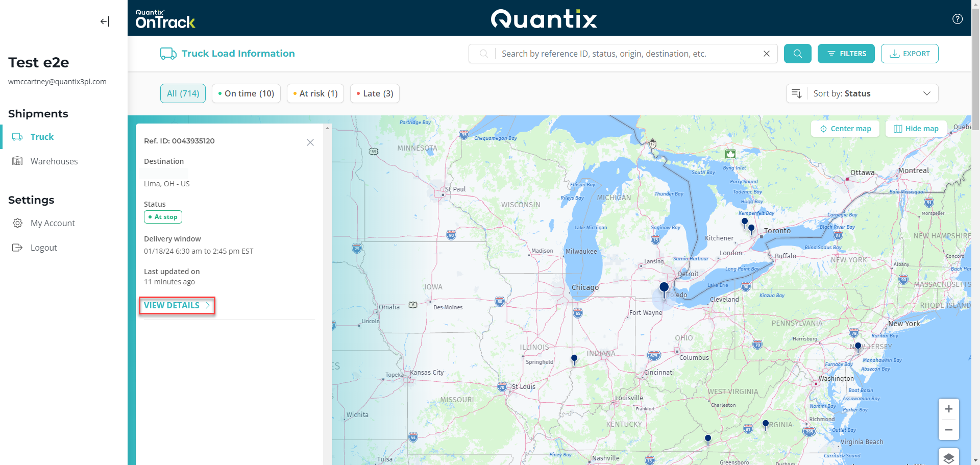Viewport: 980px width, 465px height.
Task: Click the sort order icon beside Sort by
Action: coord(796,93)
